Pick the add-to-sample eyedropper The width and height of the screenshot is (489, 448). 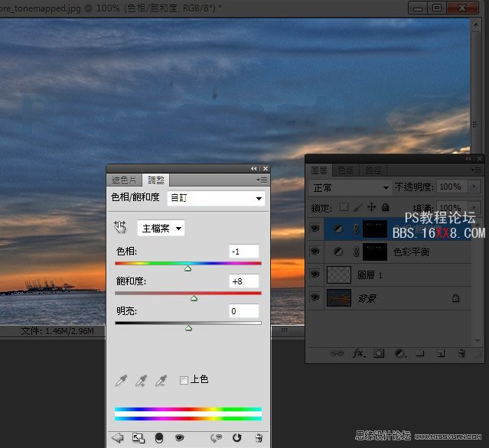point(141,381)
